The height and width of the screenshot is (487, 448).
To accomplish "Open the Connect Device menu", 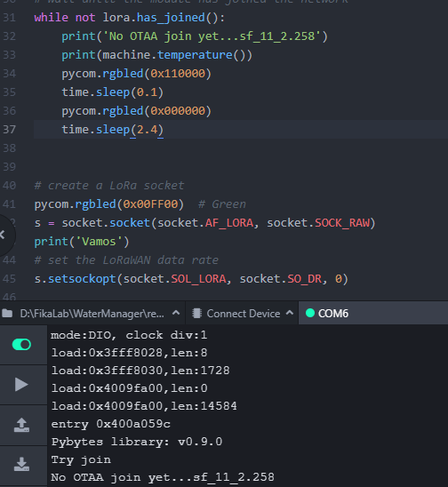I will 244,314.
